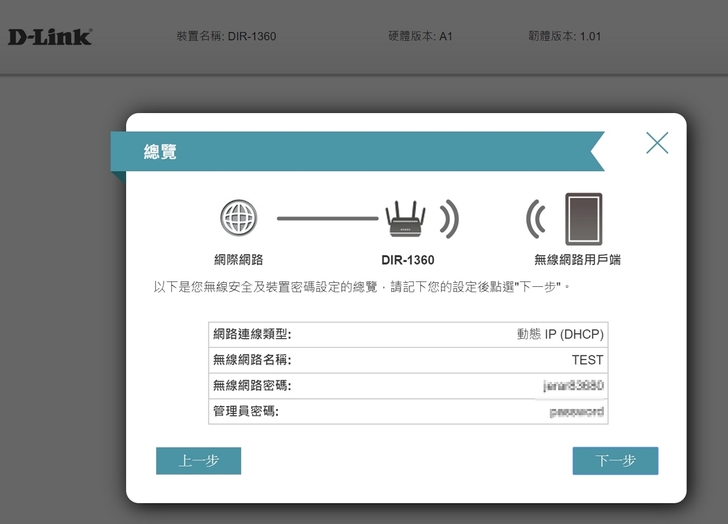728x524 pixels.
Task: Click the summary instruction sentence
Action: [x=362, y=287]
